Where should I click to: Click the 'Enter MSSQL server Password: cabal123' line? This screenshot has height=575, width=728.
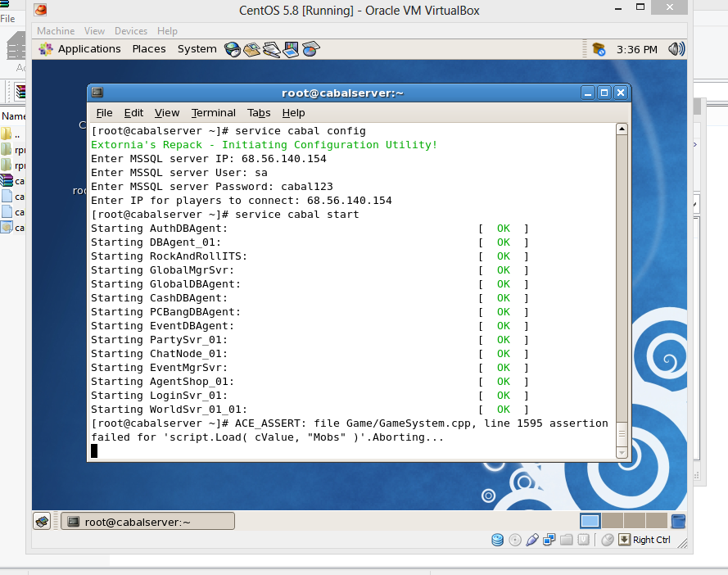click(x=212, y=187)
